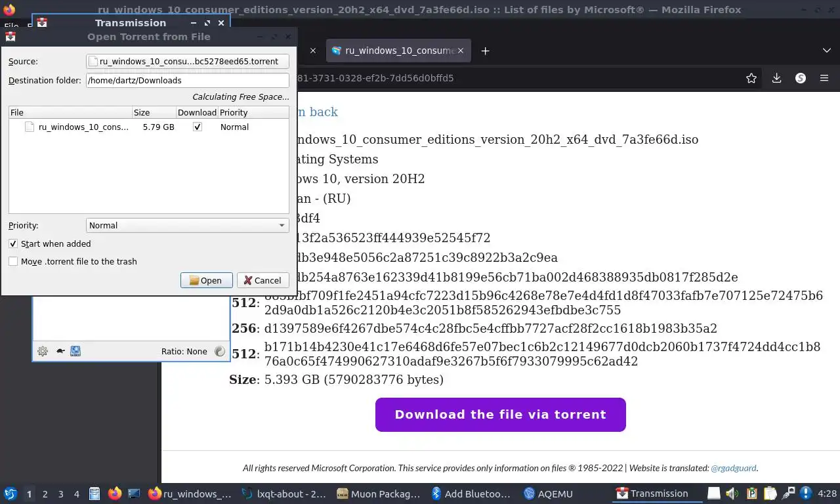Click the Firefox address bar URL
This screenshot has width=840, height=504.
(517, 78)
